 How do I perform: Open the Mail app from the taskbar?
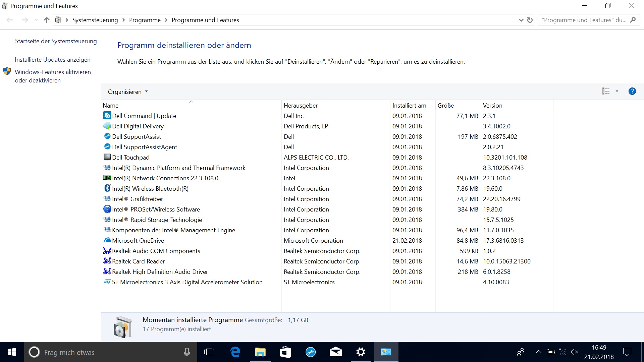[x=336, y=352]
